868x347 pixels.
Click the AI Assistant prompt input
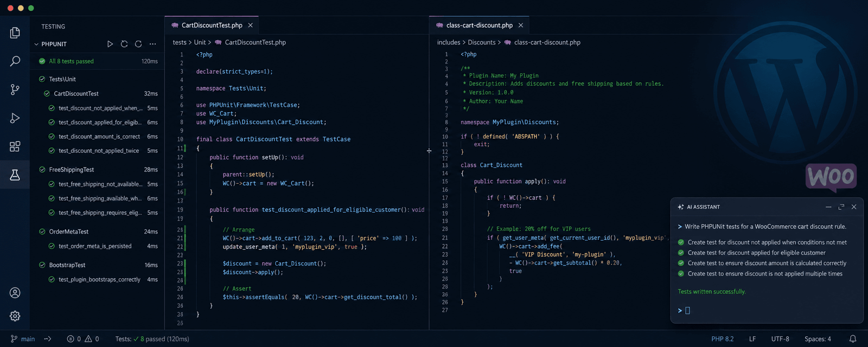click(767, 311)
